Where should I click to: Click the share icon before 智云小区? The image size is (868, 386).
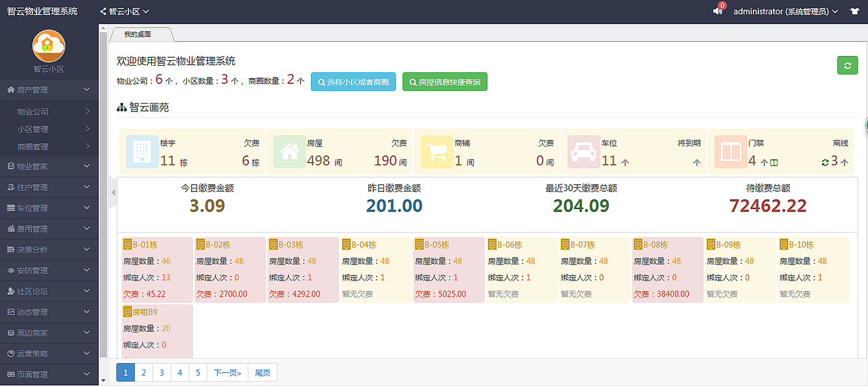click(x=103, y=11)
